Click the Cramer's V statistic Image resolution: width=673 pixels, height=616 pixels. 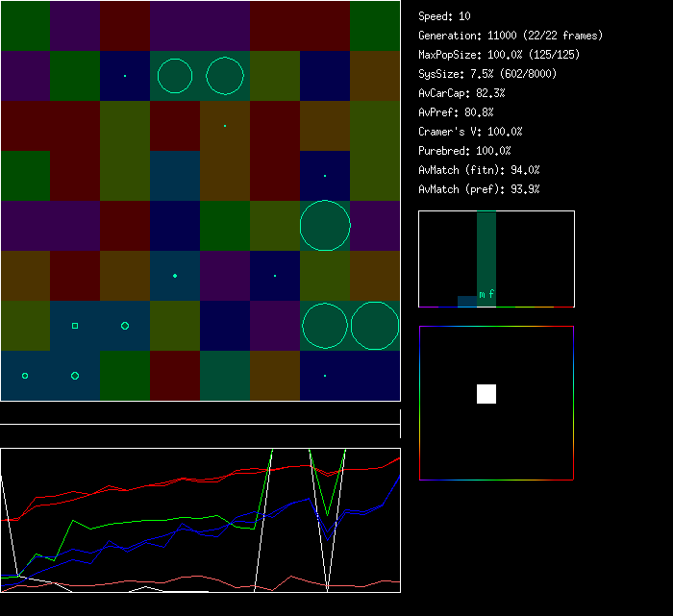471,132
